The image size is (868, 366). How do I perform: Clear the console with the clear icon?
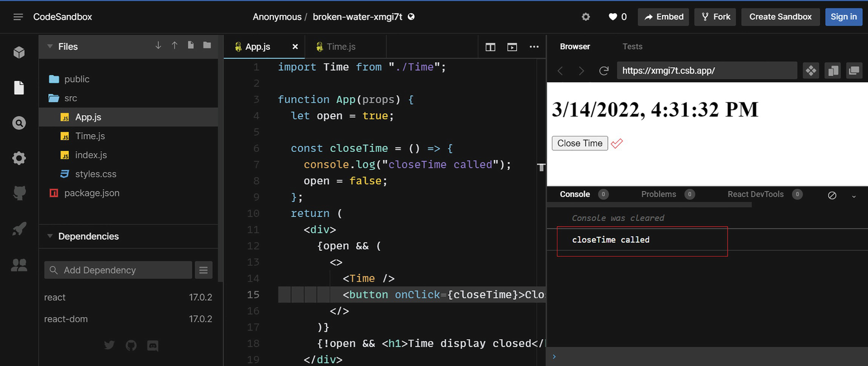tap(832, 195)
